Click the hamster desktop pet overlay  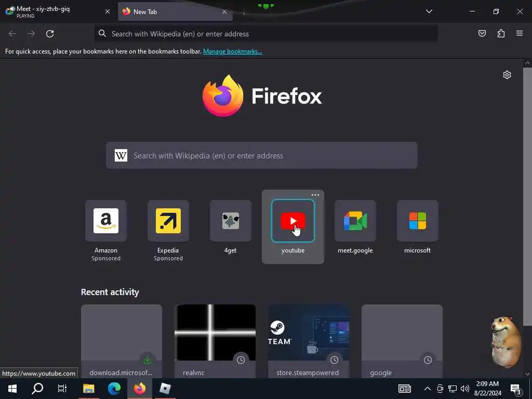pyautogui.click(x=506, y=342)
